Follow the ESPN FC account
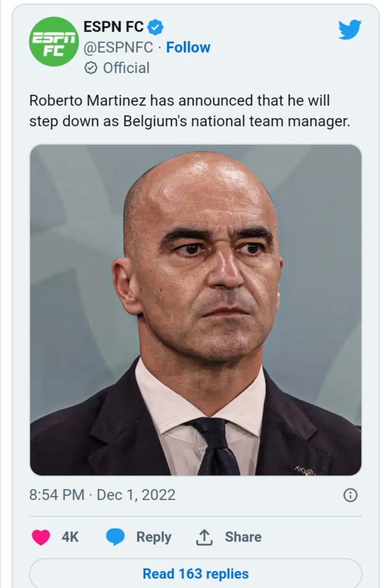This screenshot has height=588, width=391. click(x=188, y=47)
